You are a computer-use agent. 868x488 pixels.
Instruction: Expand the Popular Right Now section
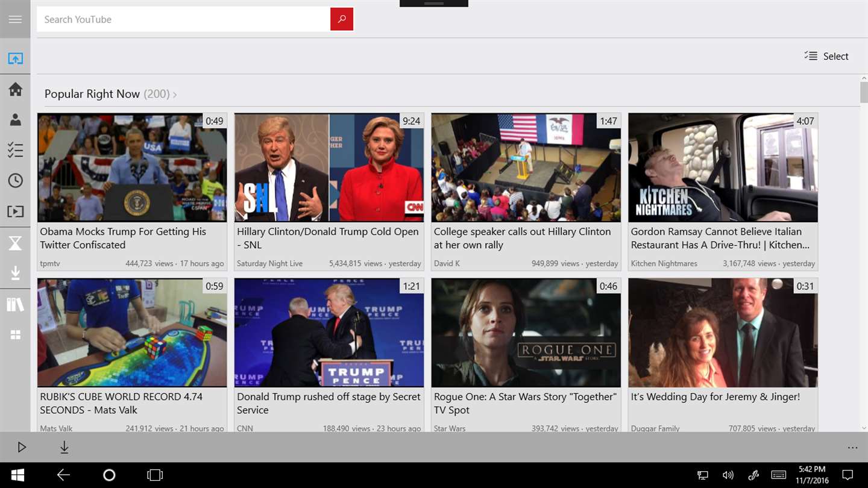[x=110, y=94]
